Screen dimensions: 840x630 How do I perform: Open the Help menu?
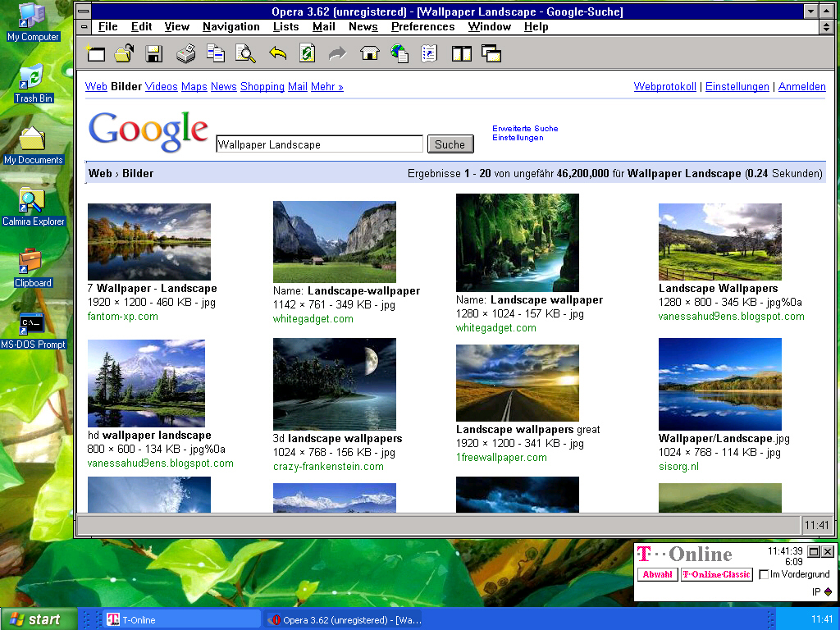(x=536, y=27)
